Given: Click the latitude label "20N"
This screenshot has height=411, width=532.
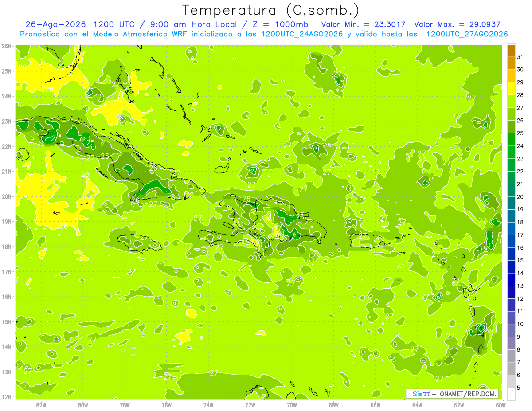Looking at the screenshot, I should tap(6, 196).
